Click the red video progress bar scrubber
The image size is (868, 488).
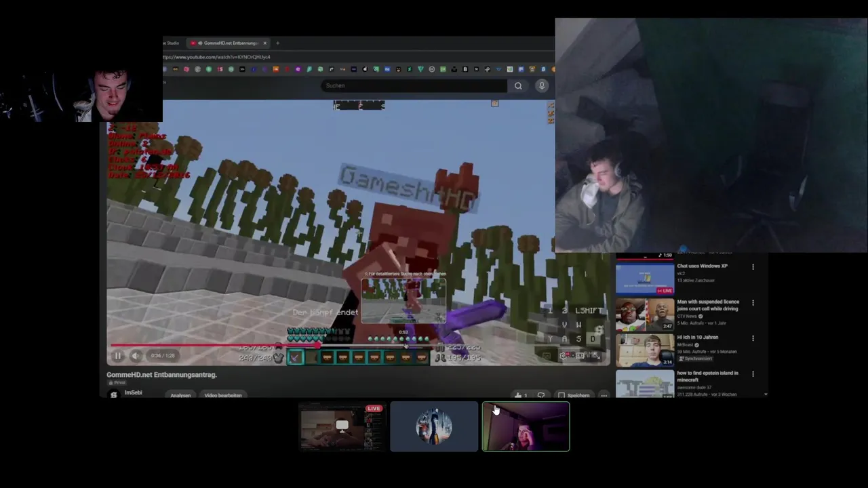317,345
